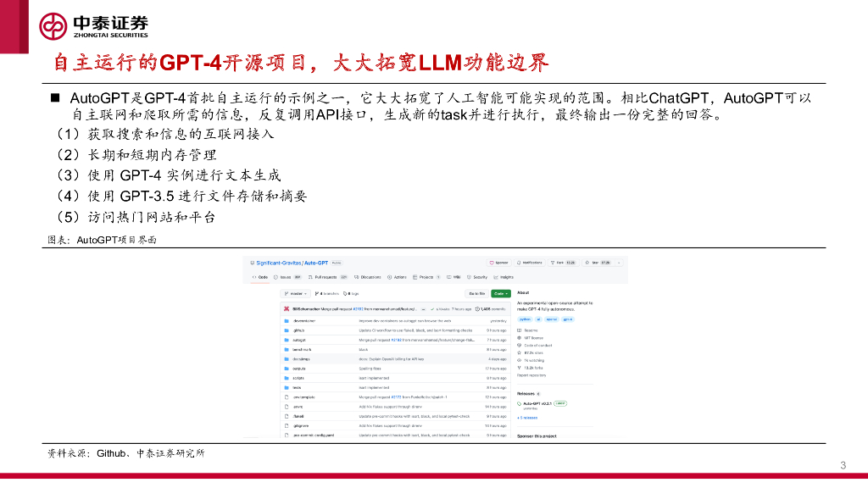Open the Security tab
868x488 pixels.
tap(477, 277)
